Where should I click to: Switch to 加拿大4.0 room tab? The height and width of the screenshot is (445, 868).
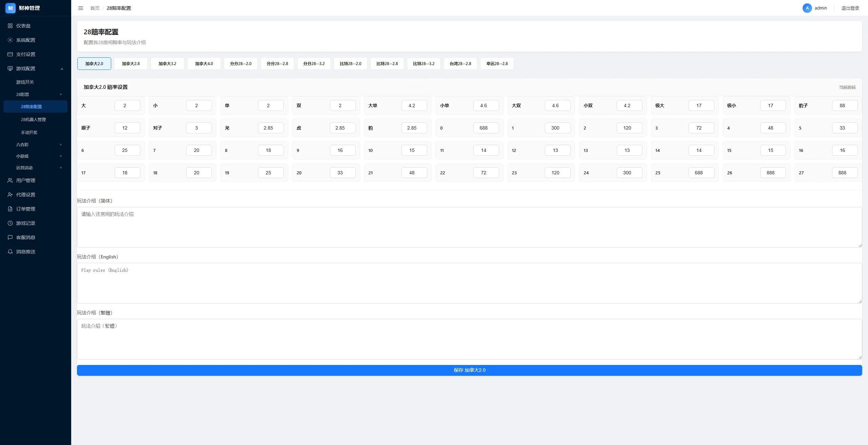pos(204,64)
